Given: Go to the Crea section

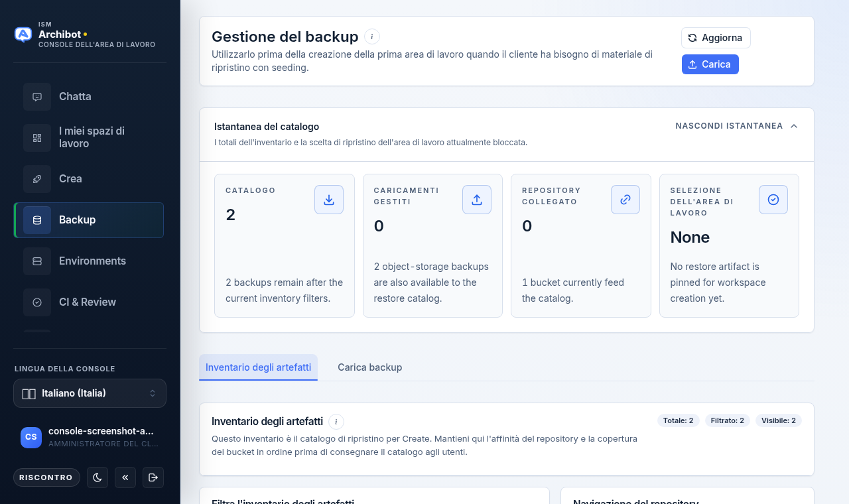Looking at the screenshot, I should [x=89, y=179].
